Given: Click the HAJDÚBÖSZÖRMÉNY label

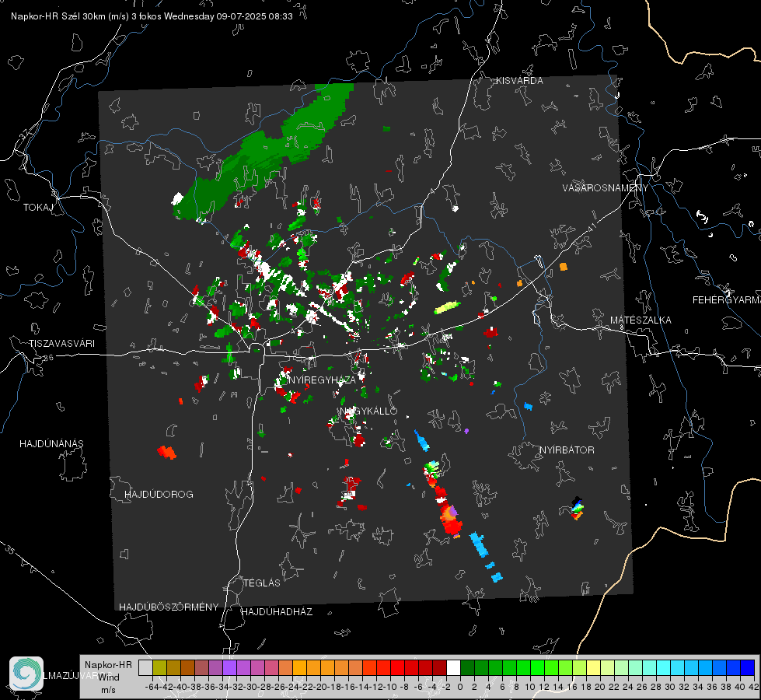Looking at the screenshot, I should point(169,607).
